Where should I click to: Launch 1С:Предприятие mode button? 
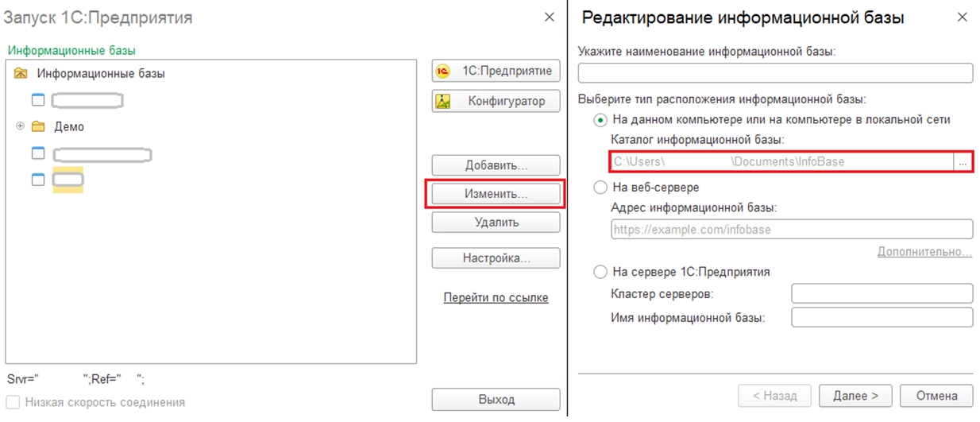[496, 71]
